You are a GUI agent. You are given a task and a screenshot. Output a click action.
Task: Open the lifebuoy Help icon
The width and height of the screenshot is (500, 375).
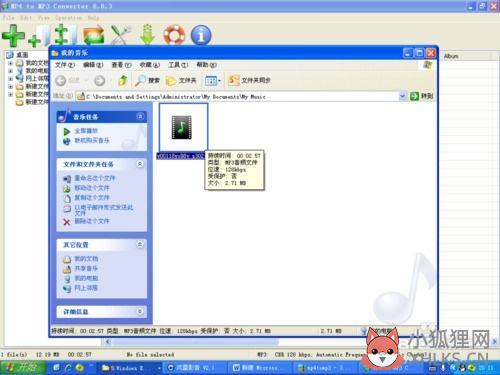pos(174,35)
